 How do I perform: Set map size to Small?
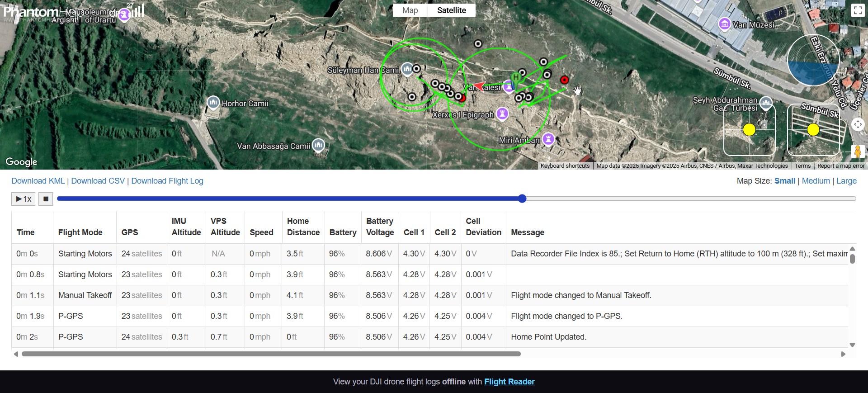click(784, 181)
